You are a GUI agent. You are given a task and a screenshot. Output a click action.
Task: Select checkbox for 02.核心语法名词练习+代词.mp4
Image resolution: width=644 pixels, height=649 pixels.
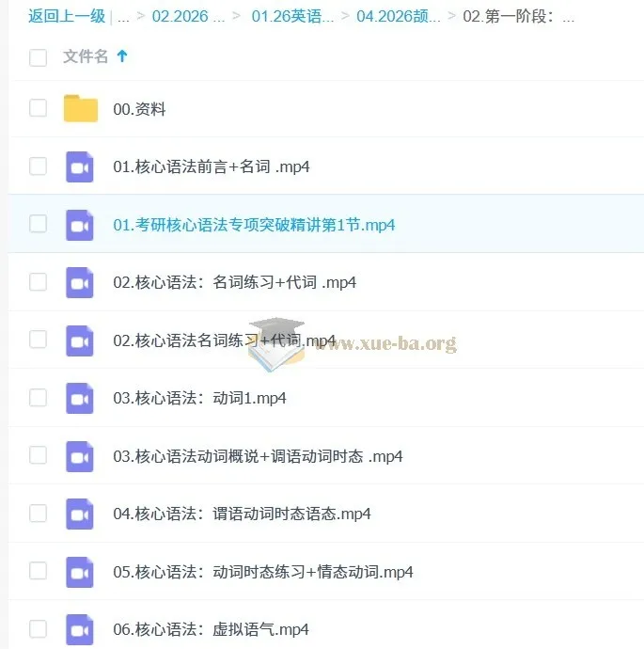point(38,340)
